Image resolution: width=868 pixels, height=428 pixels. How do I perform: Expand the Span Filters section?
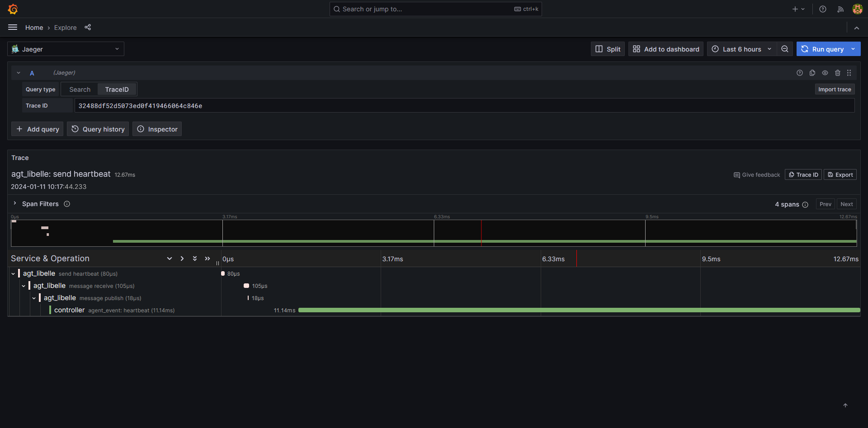(x=15, y=204)
